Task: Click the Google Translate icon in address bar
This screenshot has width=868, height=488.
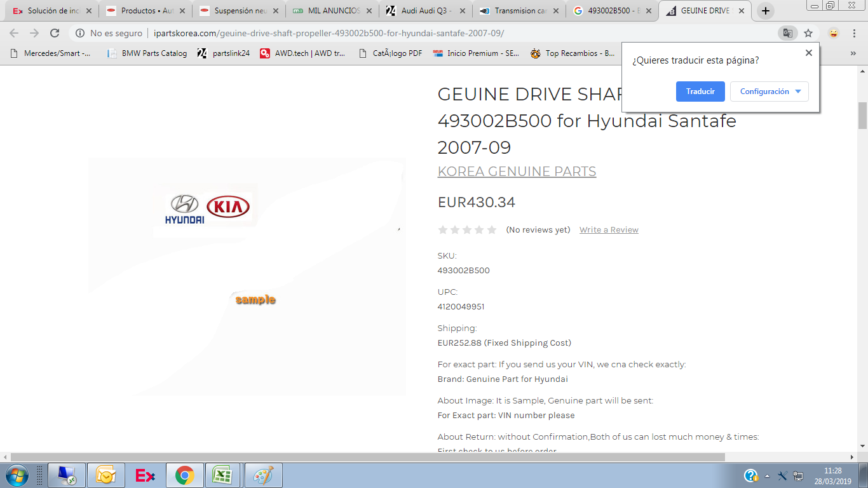Action: click(x=787, y=33)
